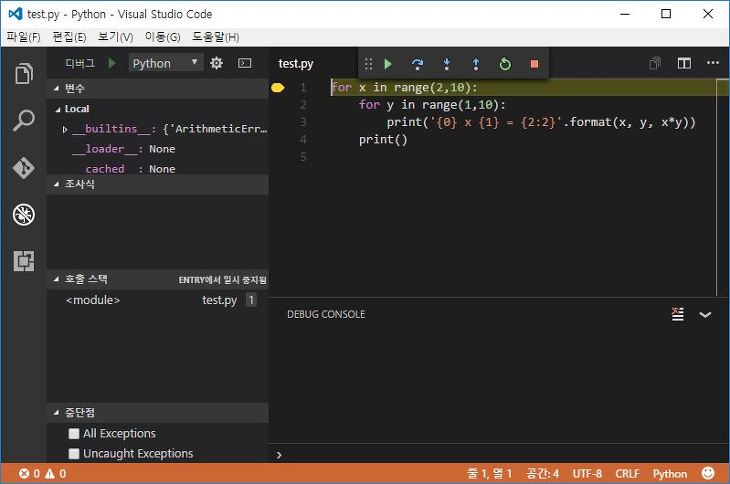730x484 pixels.
Task: Collapse the 조사식 watch section
Action: (56, 184)
